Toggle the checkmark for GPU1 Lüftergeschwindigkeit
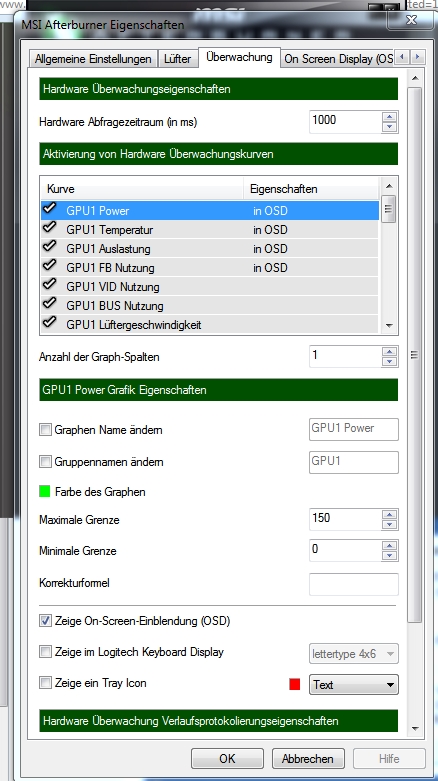This screenshot has width=438, height=781. point(49,322)
